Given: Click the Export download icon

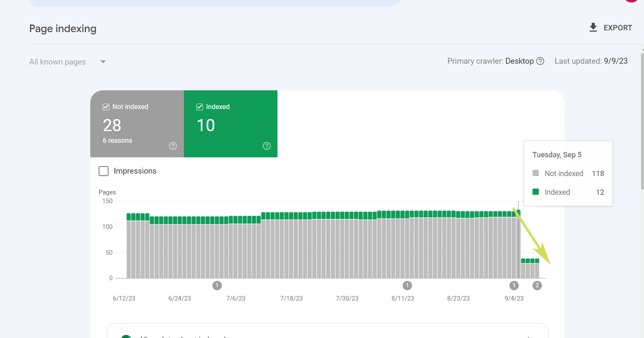Looking at the screenshot, I should (x=593, y=27).
